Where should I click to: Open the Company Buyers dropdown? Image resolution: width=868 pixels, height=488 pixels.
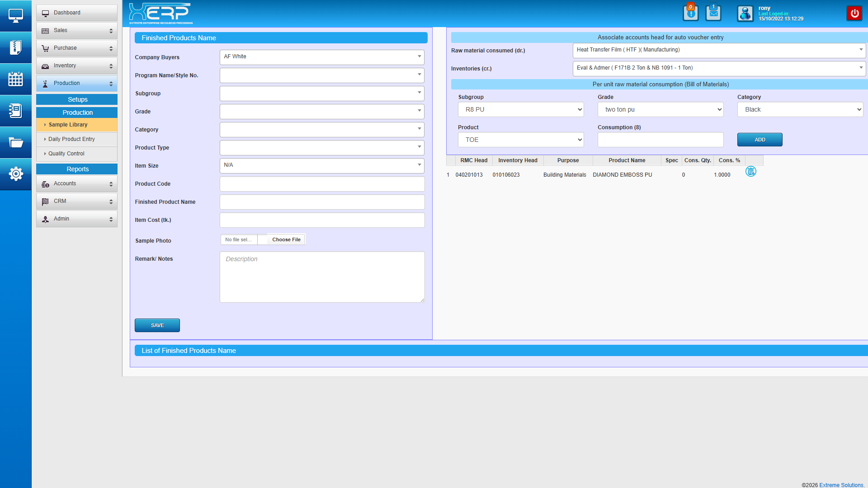coord(322,57)
